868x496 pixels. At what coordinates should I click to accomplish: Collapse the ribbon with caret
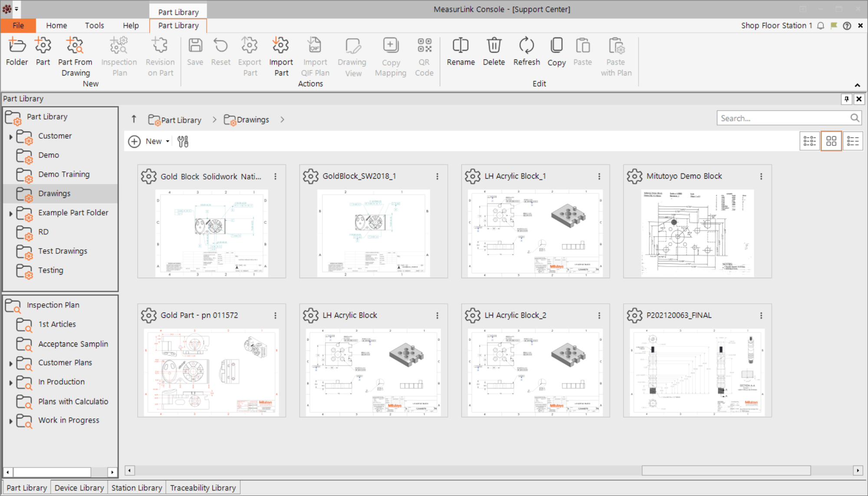pyautogui.click(x=857, y=85)
